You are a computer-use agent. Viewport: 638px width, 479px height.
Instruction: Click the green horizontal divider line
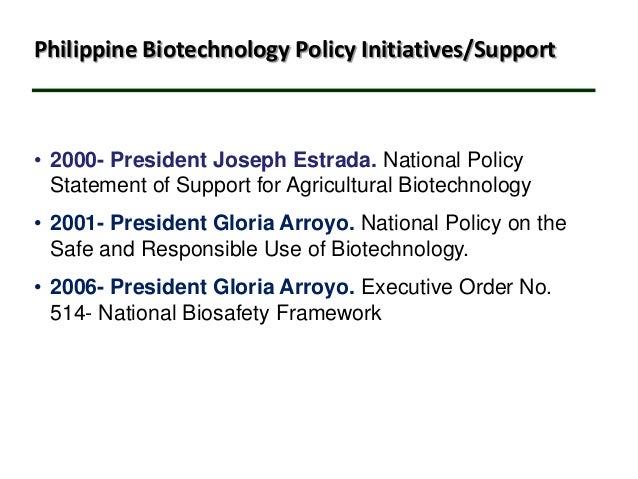[x=312, y=91]
